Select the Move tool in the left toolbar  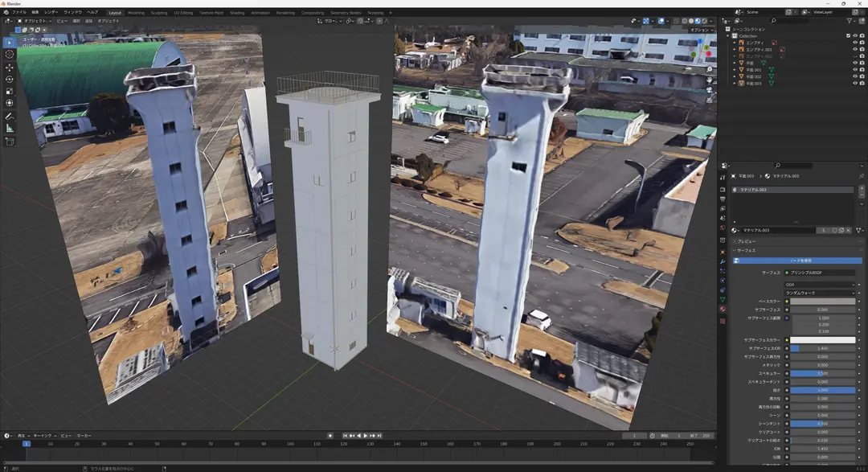point(10,68)
